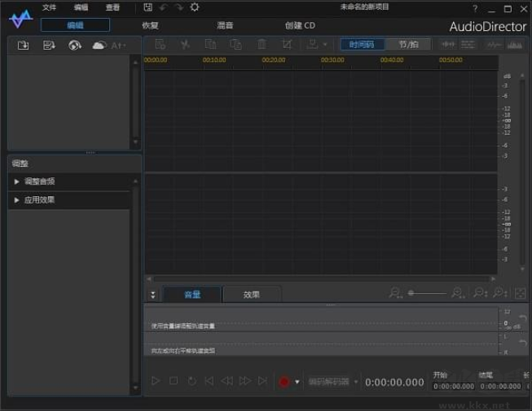Open the record options dropdown arrow
The image size is (532, 411).
click(x=297, y=382)
